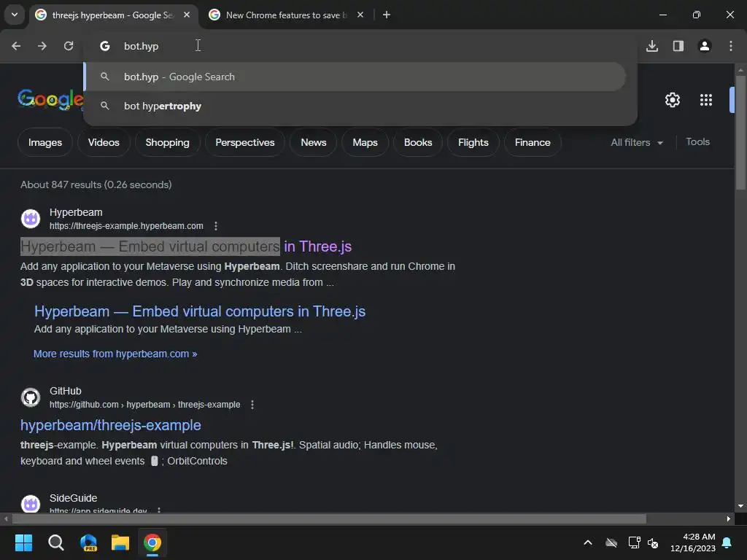Open search Tools options
The width and height of the screenshot is (747, 560).
(697, 142)
